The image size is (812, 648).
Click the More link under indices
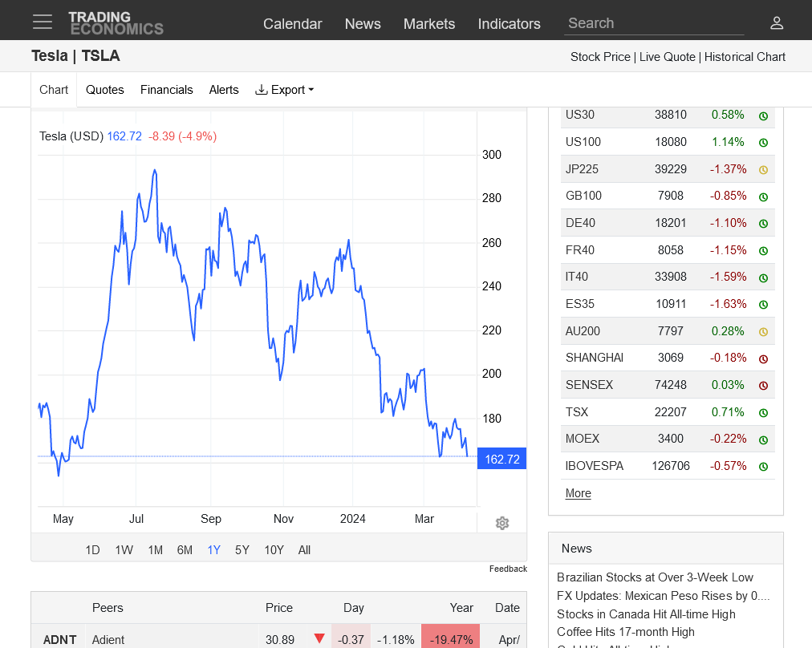click(578, 493)
